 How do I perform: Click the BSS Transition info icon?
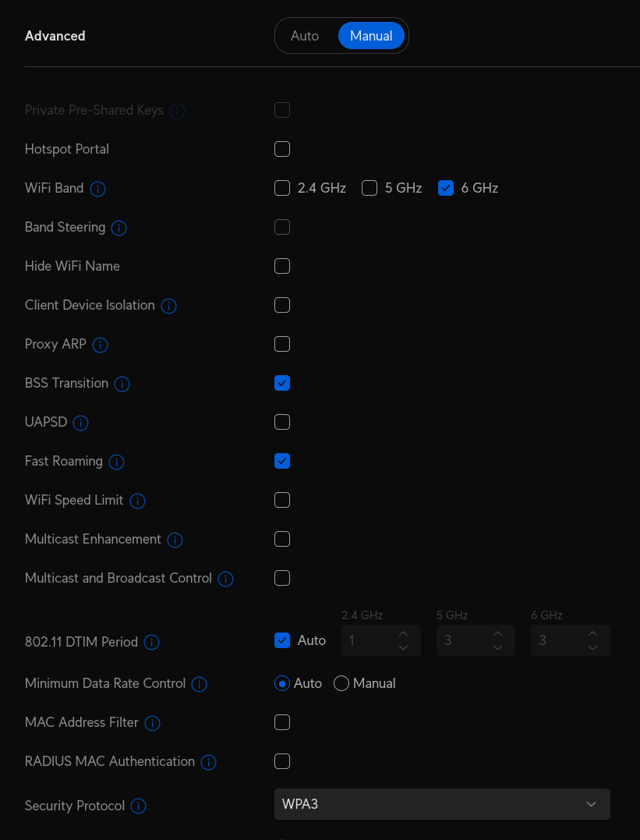[122, 384]
